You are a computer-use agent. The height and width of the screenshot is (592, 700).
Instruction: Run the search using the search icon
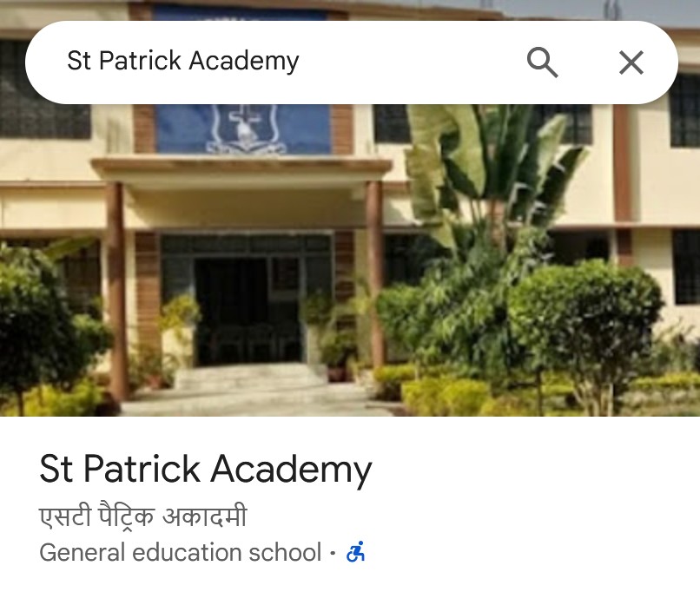[543, 62]
